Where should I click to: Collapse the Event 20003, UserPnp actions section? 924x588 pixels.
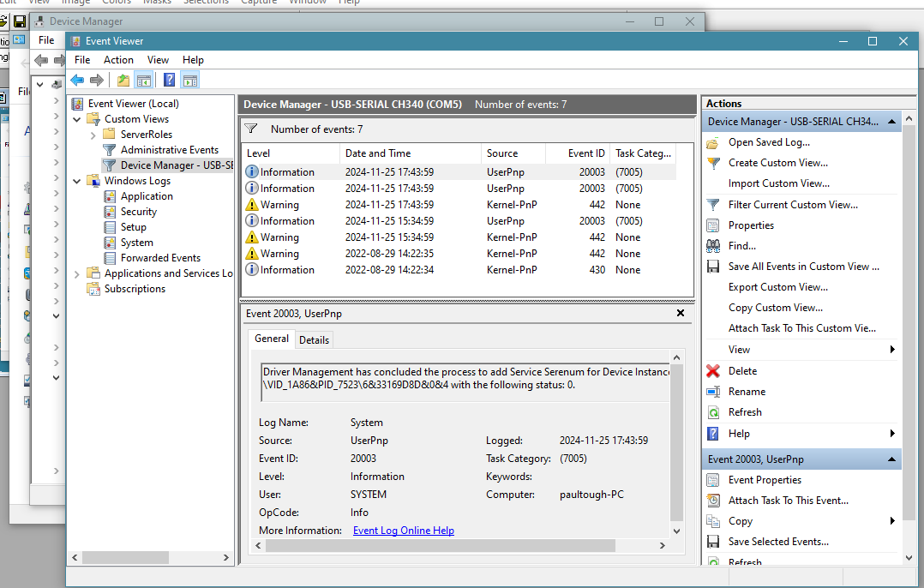tap(891, 459)
